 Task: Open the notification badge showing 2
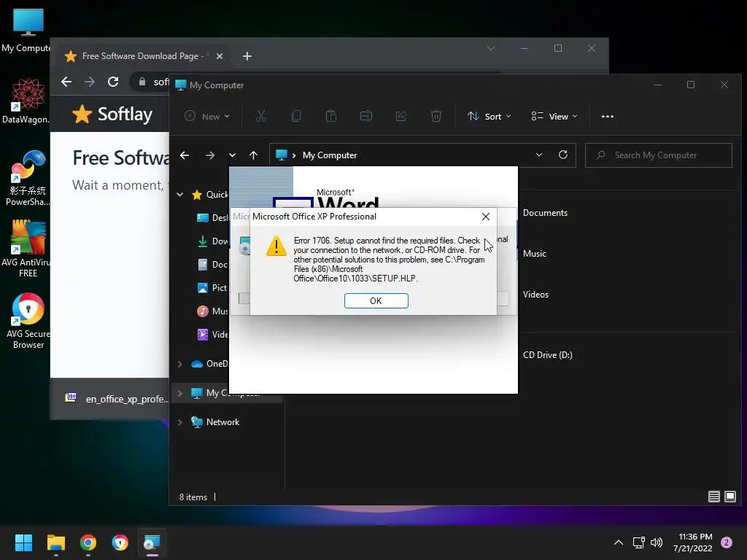727,542
